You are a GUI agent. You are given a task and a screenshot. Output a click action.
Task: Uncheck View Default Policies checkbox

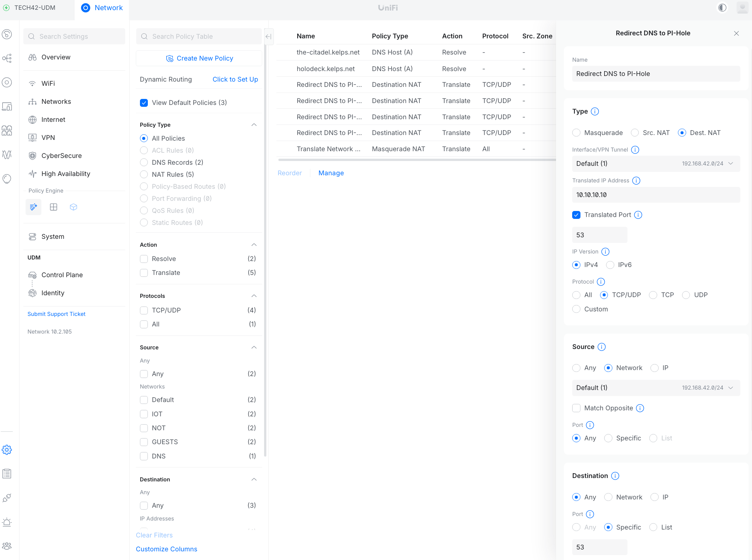tap(144, 103)
